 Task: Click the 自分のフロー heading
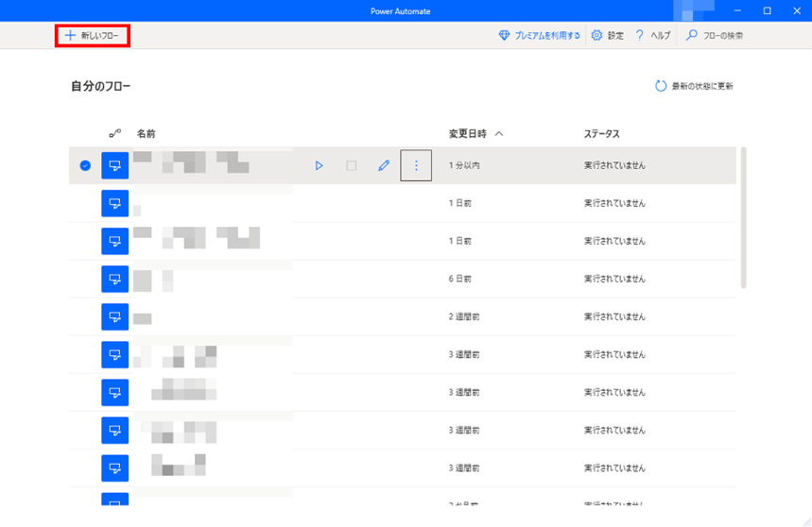click(100, 86)
